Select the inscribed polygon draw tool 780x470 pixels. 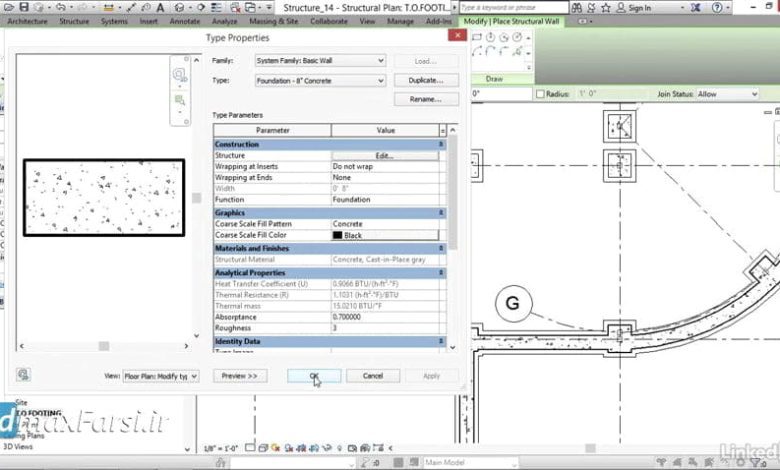click(x=490, y=37)
